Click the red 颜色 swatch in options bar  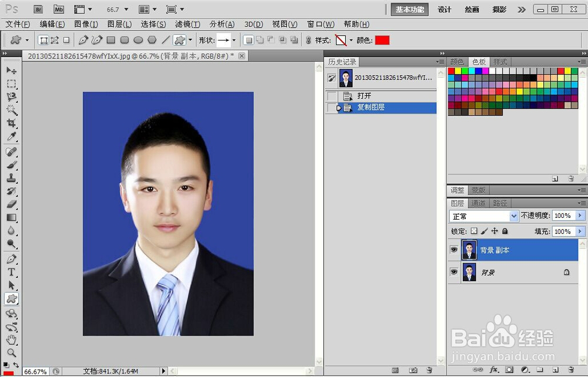pos(382,40)
